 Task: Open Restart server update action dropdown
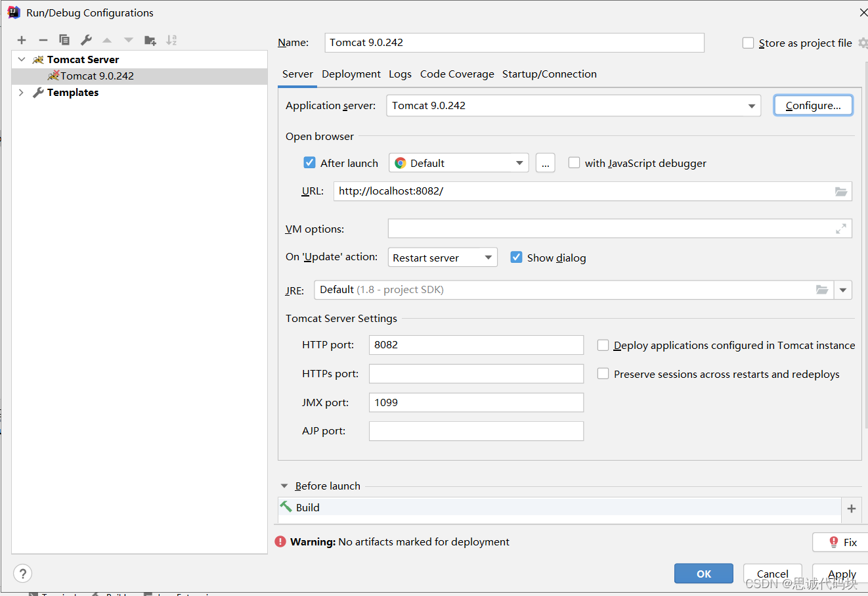(x=443, y=257)
